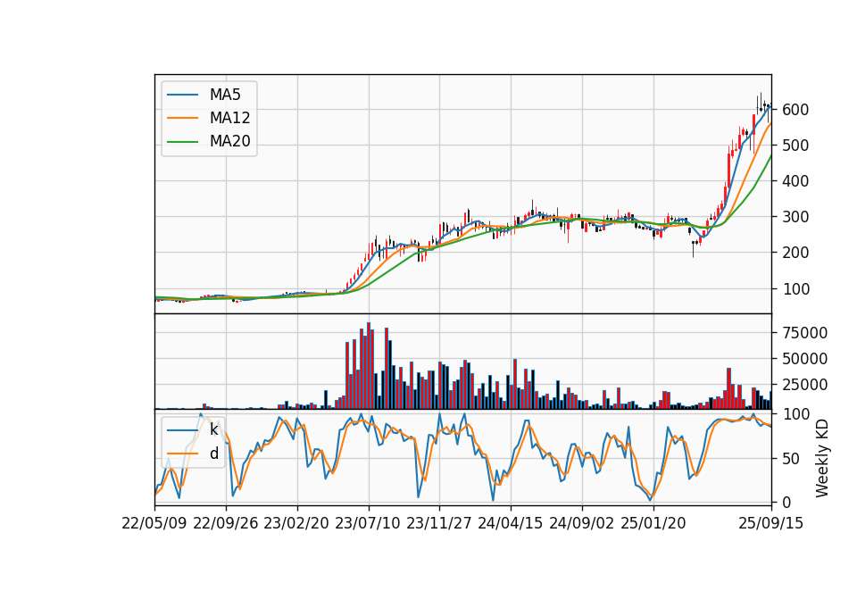This screenshot has height=616, width=857.
Task: Click the Weekly KD axis title
Action: tap(822, 459)
